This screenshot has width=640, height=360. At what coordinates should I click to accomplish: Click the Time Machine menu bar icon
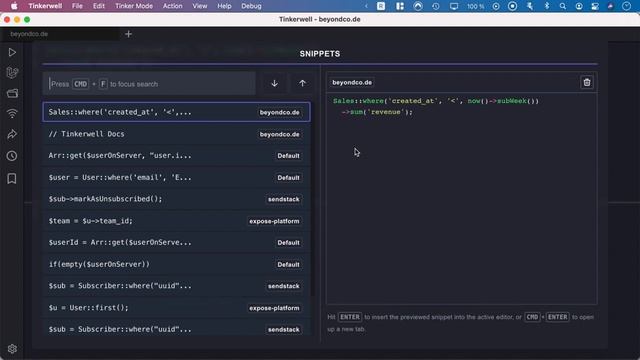pyautogui.click(x=436, y=6)
